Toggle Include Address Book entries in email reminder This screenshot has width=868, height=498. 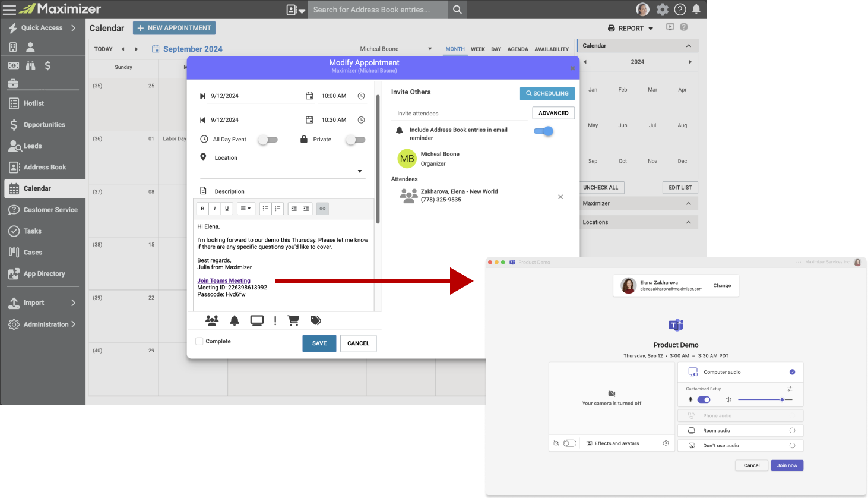543,131
